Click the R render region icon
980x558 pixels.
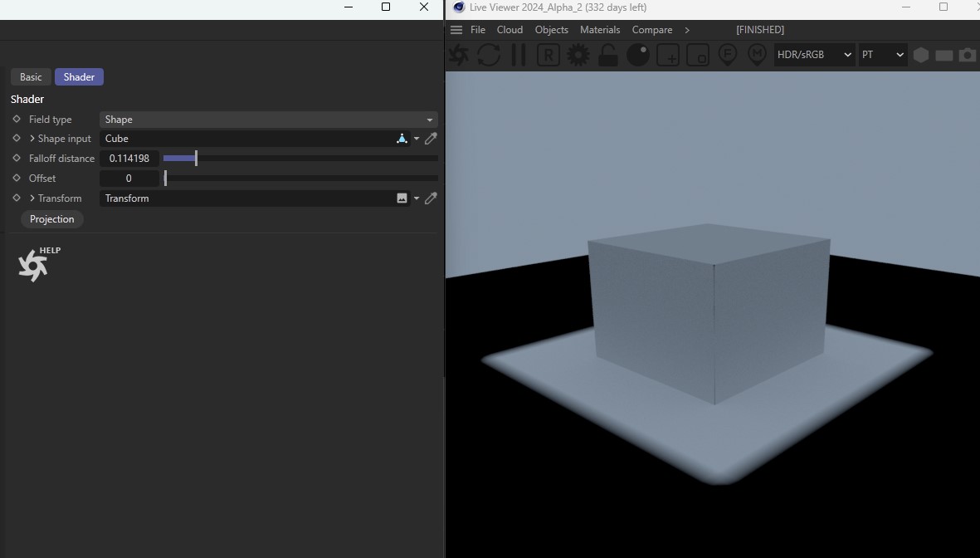[549, 55]
